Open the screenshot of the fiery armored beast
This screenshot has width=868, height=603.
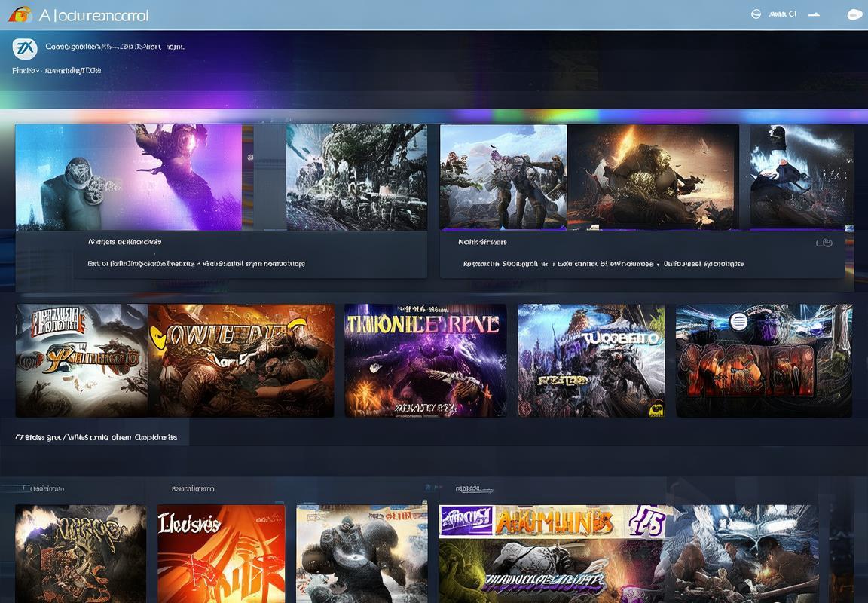pyautogui.click(x=653, y=176)
